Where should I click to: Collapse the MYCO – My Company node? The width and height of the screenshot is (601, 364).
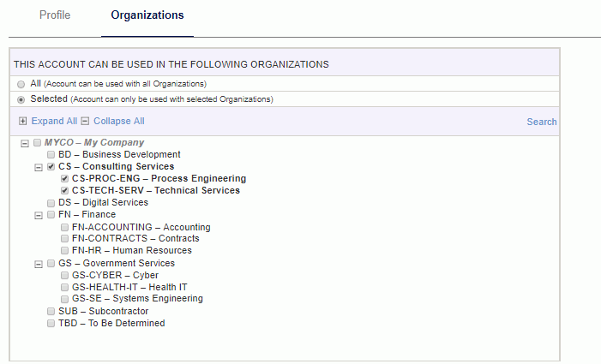(x=24, y=143)
